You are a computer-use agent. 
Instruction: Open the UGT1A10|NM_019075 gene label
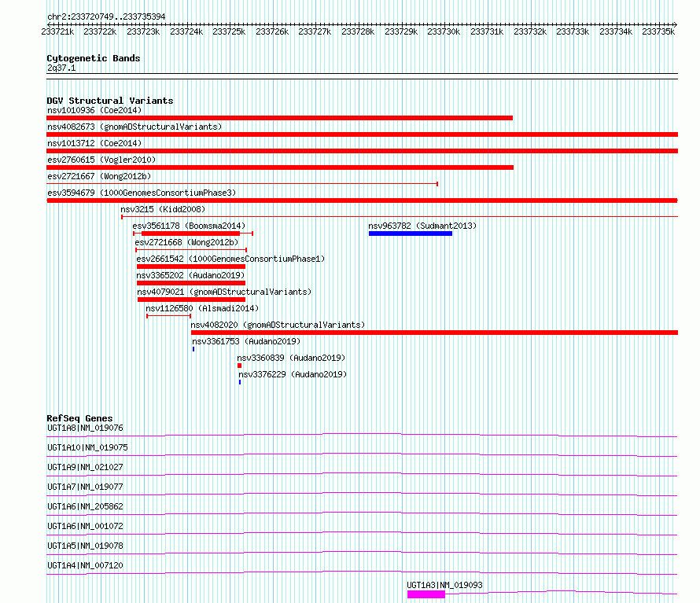[87, 447]
